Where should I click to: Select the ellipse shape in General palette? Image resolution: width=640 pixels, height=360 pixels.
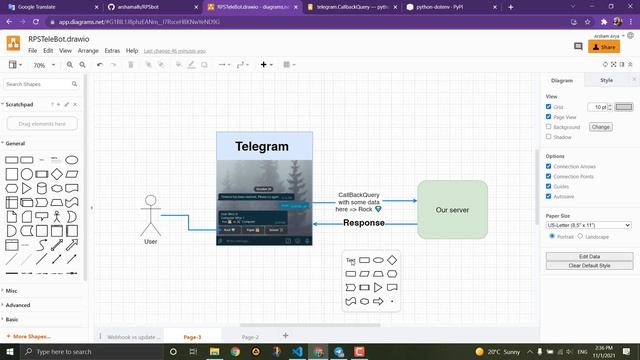click(71, 160)
